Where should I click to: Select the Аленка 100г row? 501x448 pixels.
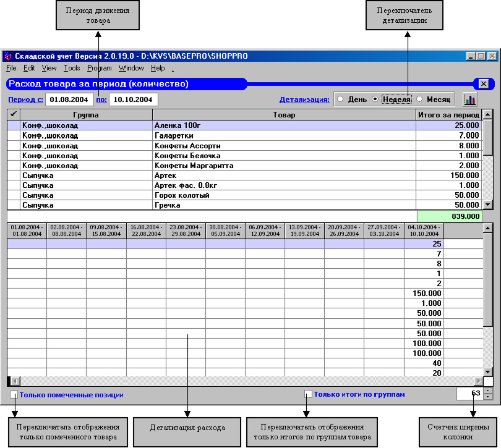coord(245,125)
